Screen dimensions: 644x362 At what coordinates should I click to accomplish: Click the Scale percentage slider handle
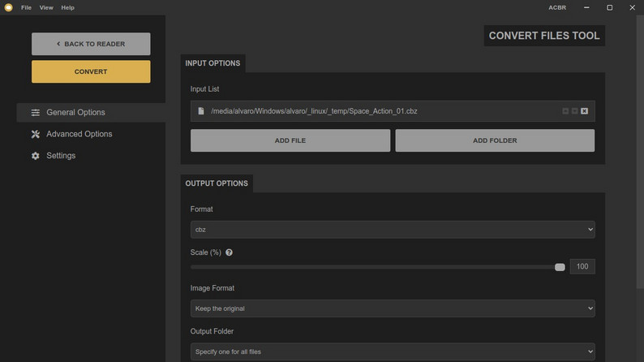click(x=560, y=267)
